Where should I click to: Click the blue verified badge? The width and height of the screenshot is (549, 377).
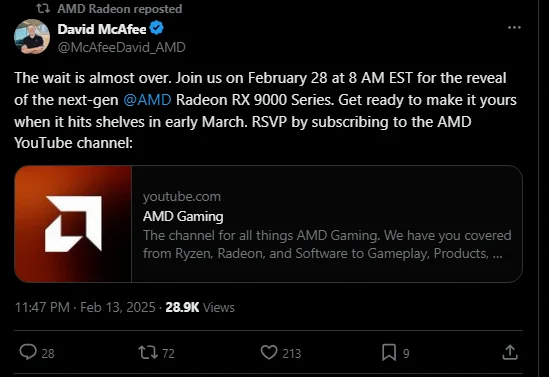click(157, 28)
